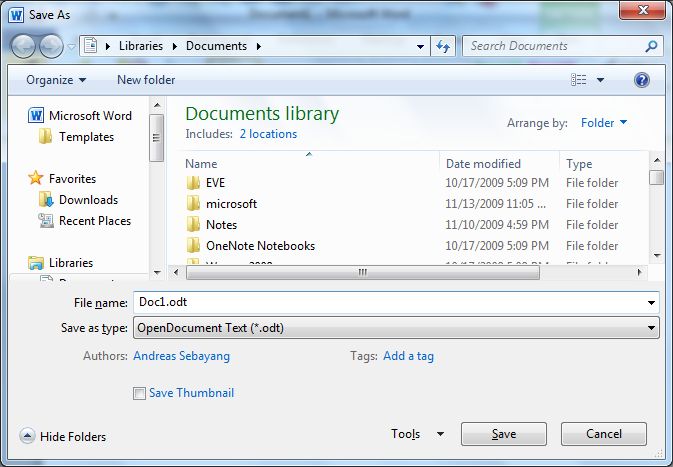The image size is (673, 467).
Task: Sort by the Date modified column header
Action: [483, 164]
